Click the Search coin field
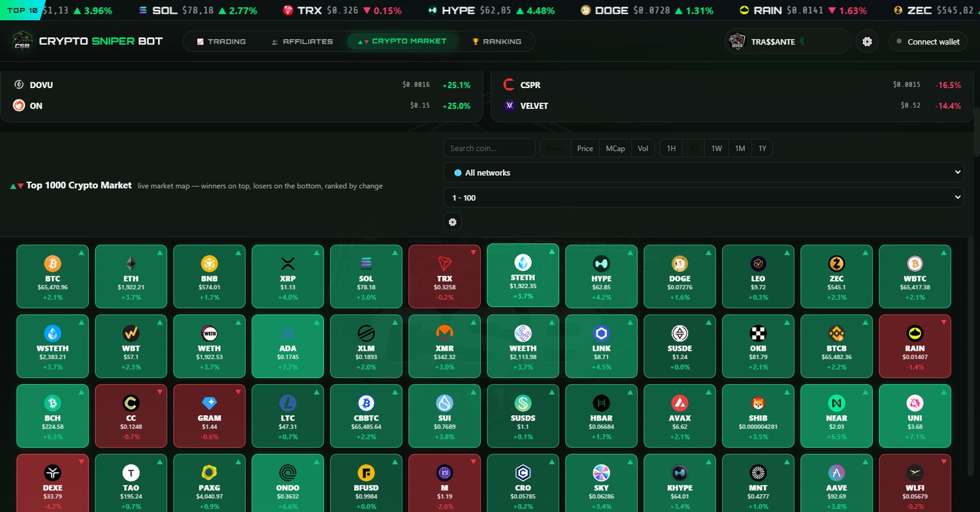This screenshot has height=512, width=980. tap(489, 148)
